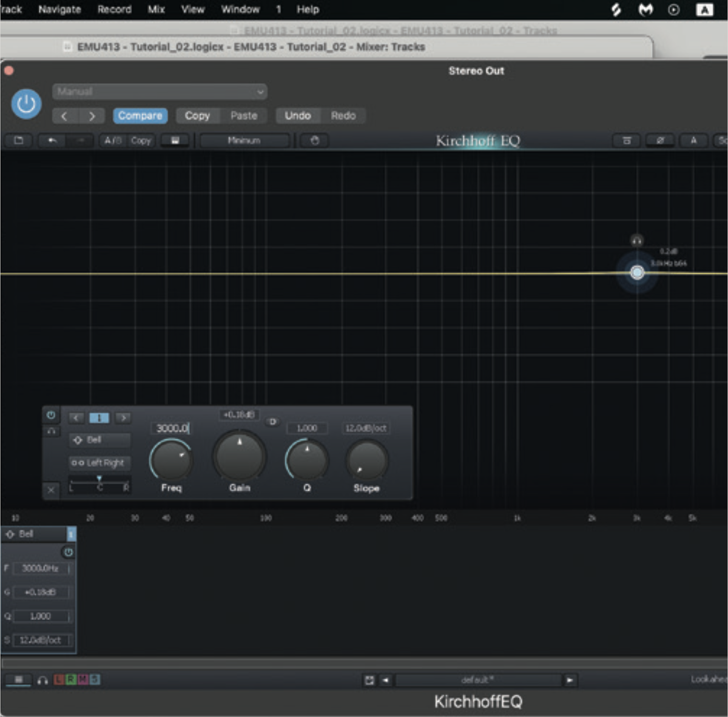Open the Manual preset dropdown

click(159, 92)
